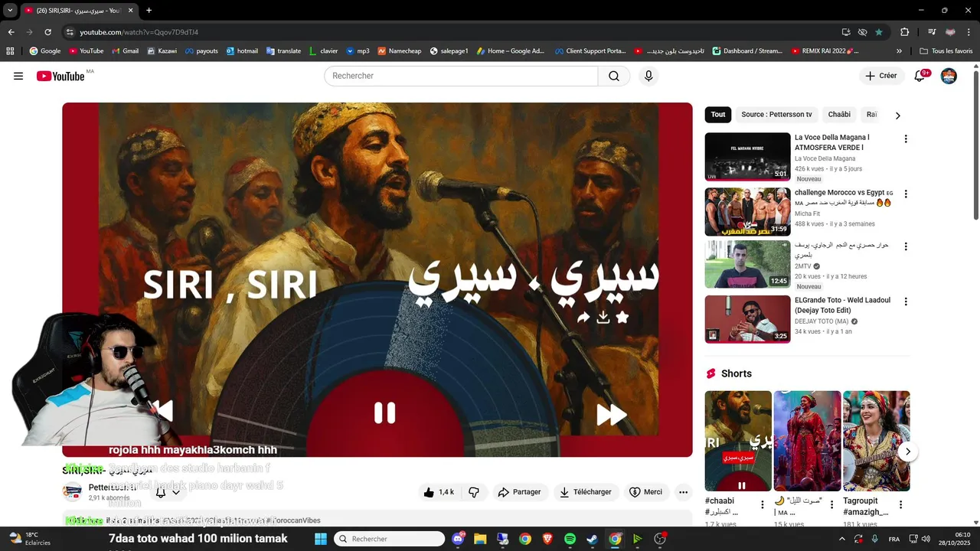
Task: Open the Google bookmark
Action: point(45,51)
